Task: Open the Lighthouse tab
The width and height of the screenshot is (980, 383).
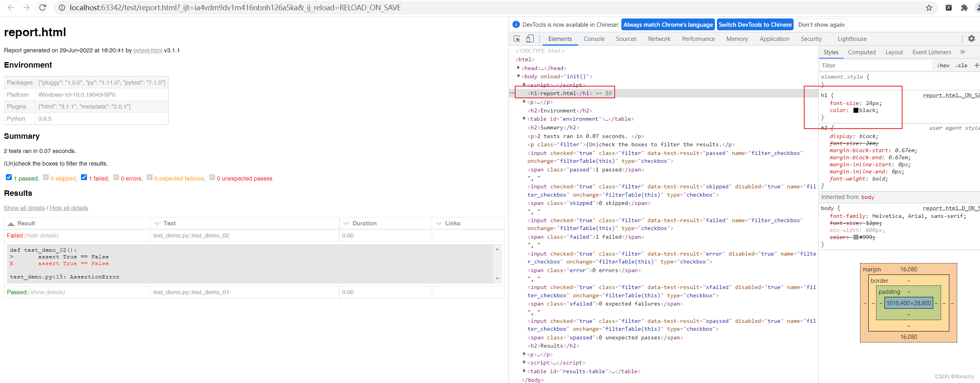Action: tap(852, 39)
